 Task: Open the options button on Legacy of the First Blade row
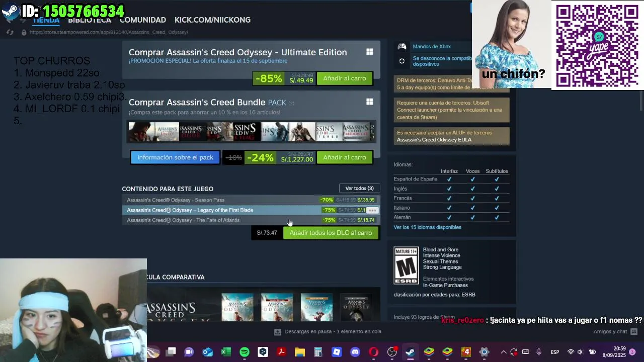click(372, 210)
